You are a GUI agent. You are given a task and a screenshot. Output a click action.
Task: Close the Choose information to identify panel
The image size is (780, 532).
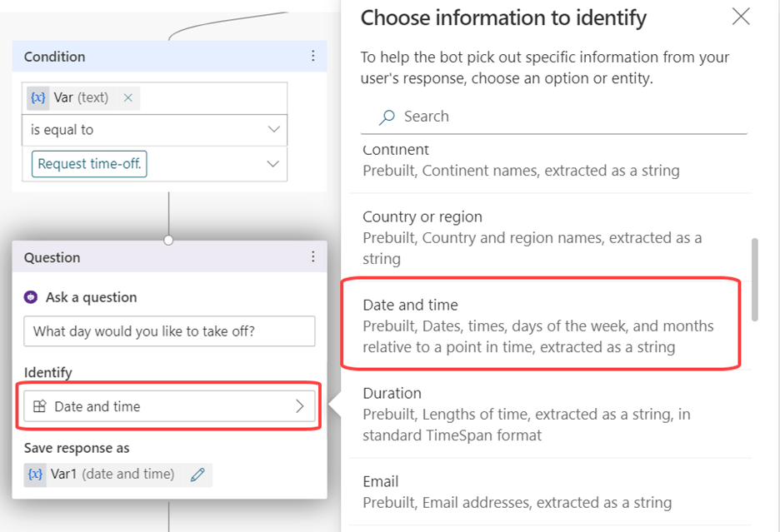[740, 17]
